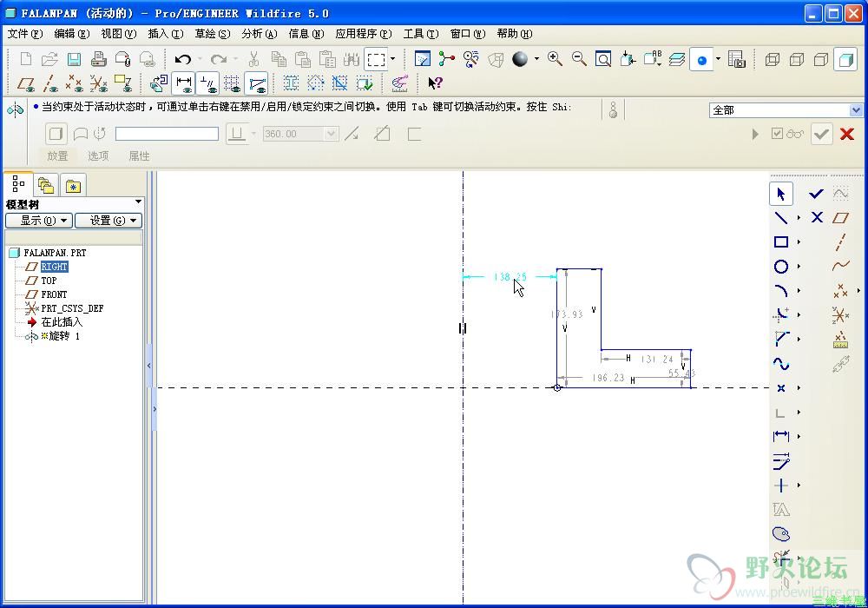Select the Modify dimension values tool
This screenshot has height=608, width=868.
(x=780, y=460)
